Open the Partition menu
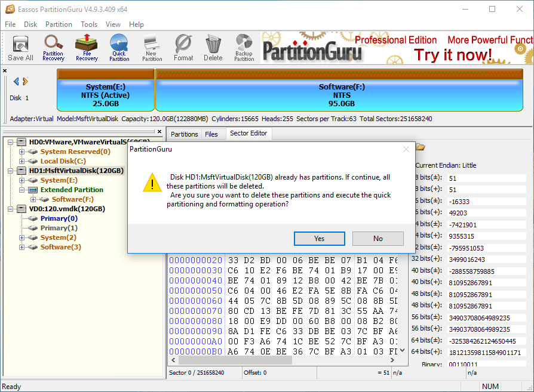The width and height of the screenshot is (534, 392). click(x=59, y=24)
